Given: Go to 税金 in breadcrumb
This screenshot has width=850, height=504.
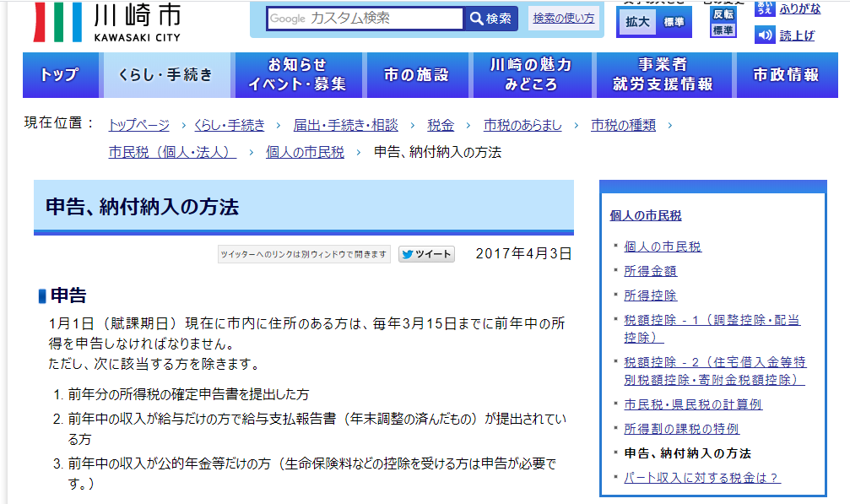Looking at the screenshot, I should coord(440,125).
